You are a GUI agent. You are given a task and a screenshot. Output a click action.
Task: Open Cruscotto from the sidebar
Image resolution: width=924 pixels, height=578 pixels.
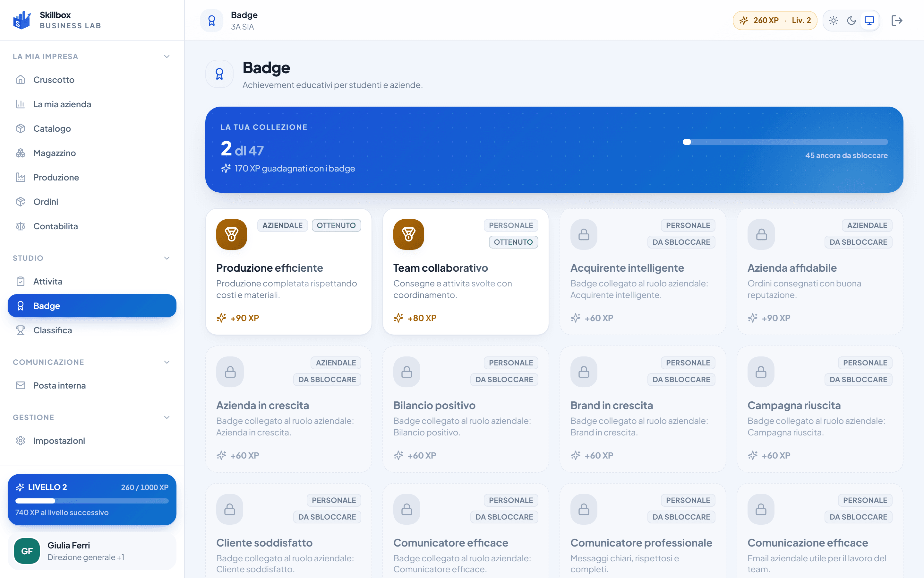click(x=92, y=80)
